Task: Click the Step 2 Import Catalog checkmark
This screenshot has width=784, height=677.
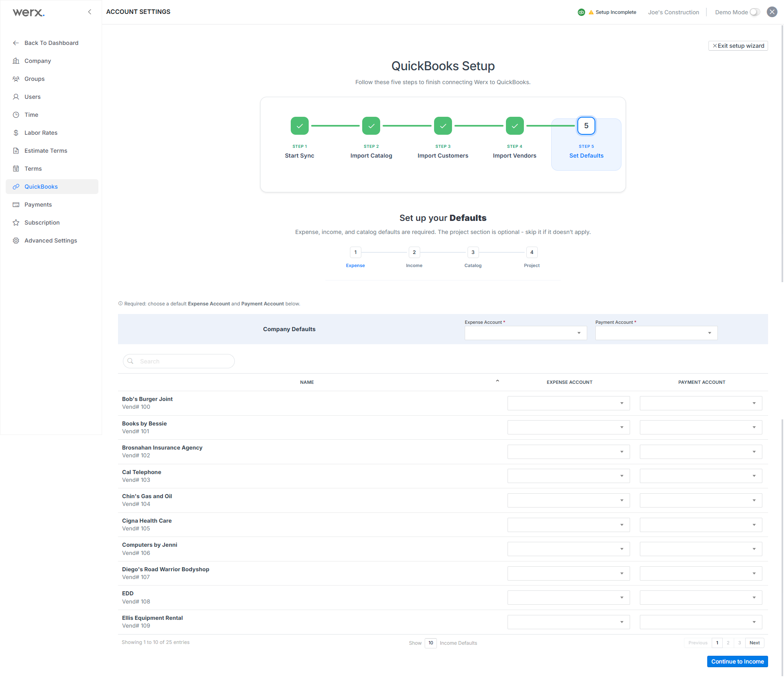Action: tap(371, 126)
